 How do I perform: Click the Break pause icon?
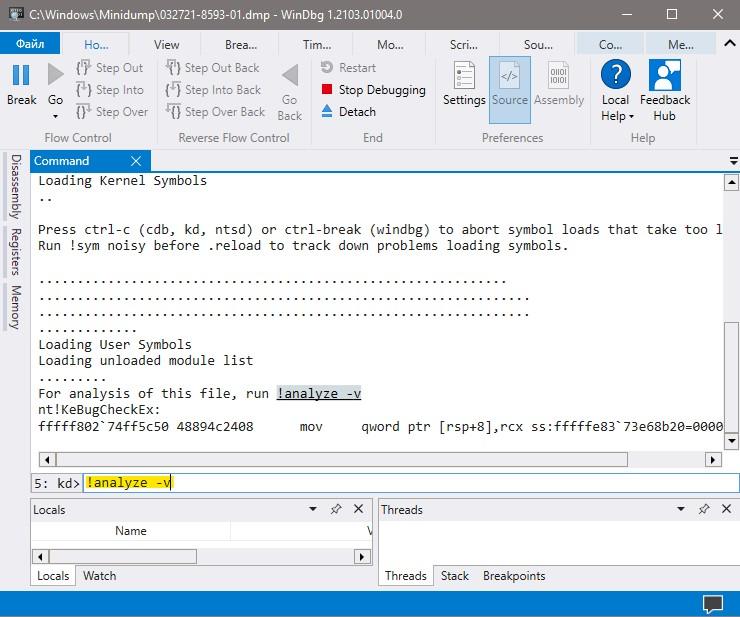click(20, 76)
